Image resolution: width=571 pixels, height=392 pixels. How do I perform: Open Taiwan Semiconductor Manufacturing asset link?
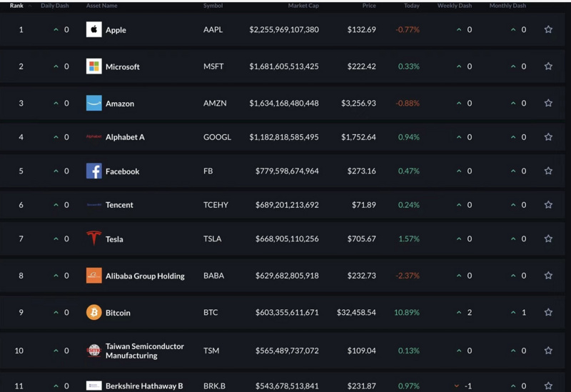click(145, 351)
